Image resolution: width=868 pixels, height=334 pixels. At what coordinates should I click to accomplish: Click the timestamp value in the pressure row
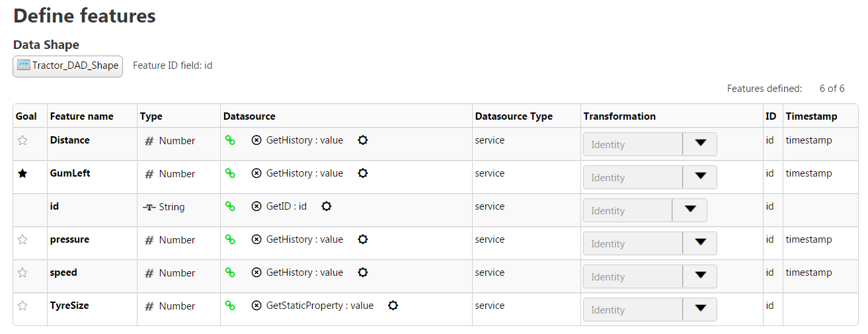coord(809,239)
